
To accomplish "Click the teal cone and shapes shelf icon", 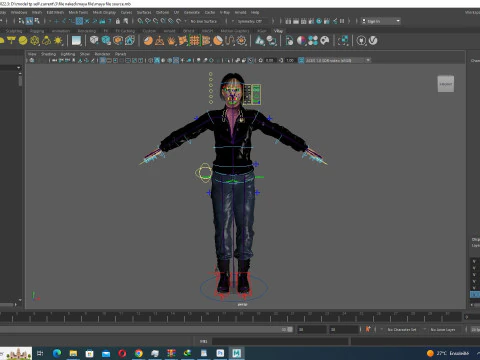I will (260, 41).
